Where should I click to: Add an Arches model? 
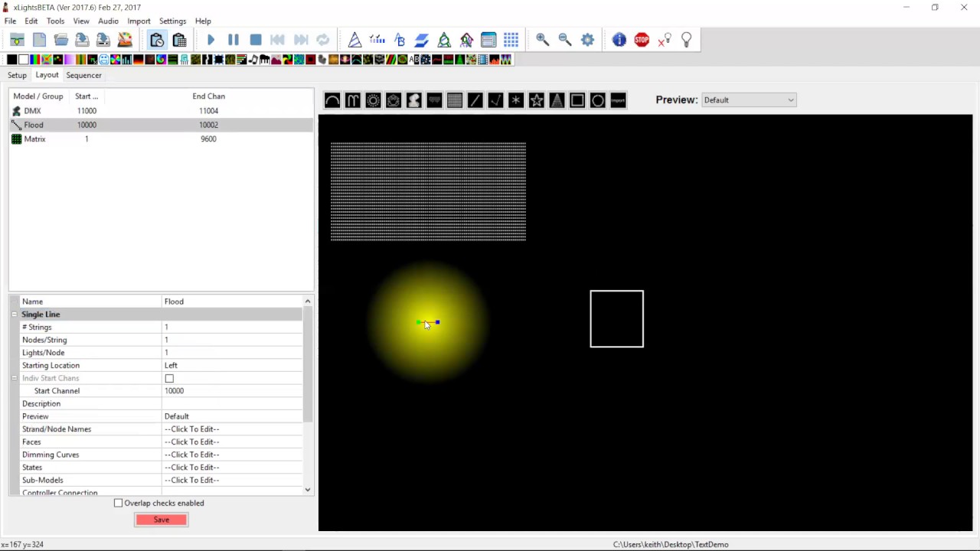point(332,100)
